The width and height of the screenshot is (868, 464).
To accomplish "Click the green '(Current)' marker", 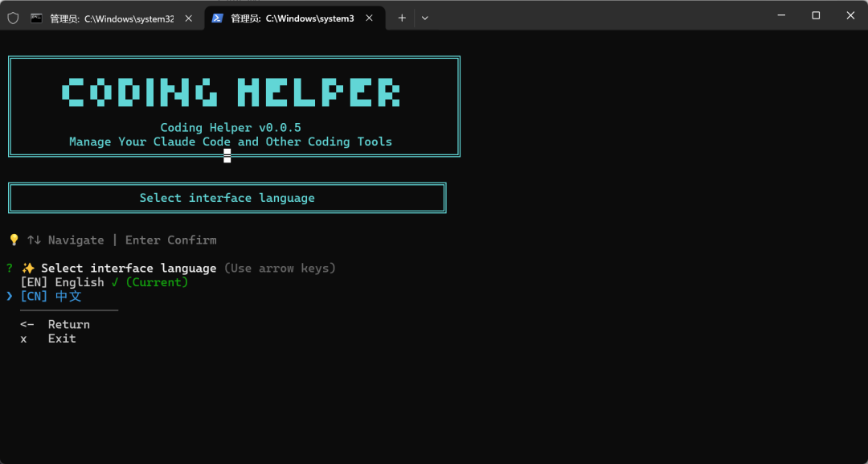I will point(158,282).
